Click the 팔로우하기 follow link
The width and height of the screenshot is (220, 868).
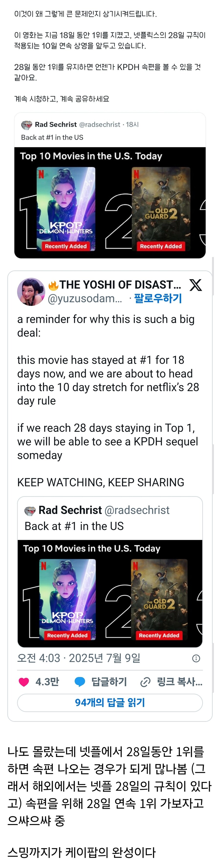point(158,298)
